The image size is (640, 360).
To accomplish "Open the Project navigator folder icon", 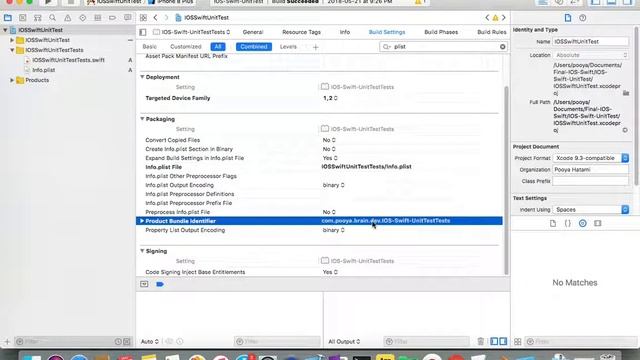I will 8,18.
